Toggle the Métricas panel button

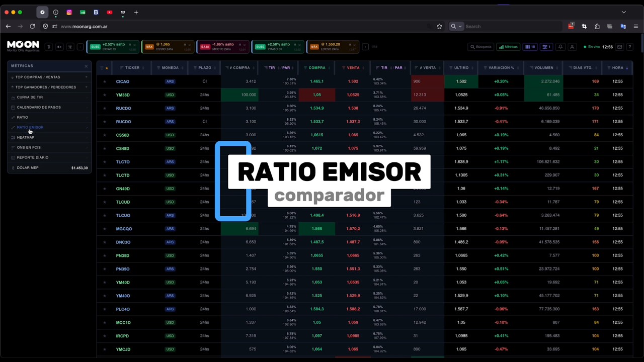coord(508,47)
